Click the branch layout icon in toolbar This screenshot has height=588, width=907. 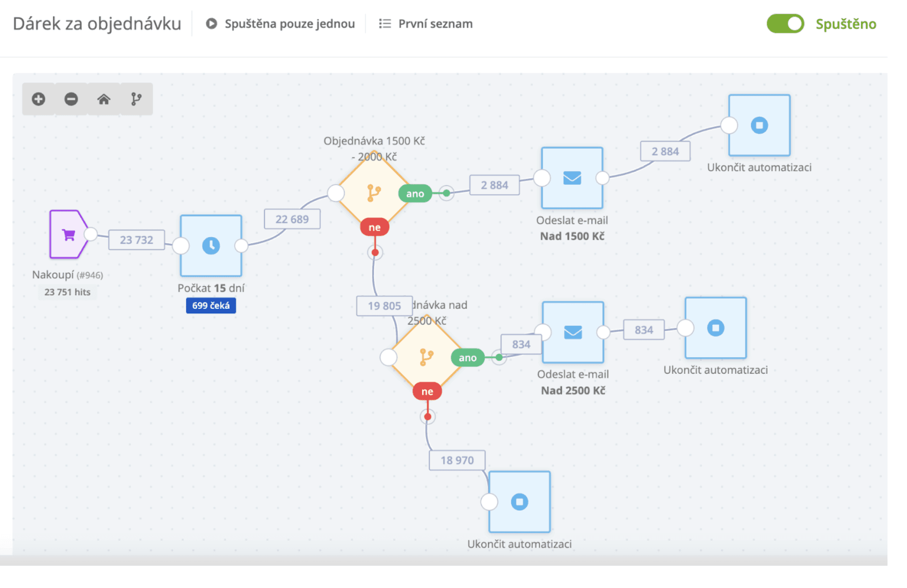coord(136,99)
